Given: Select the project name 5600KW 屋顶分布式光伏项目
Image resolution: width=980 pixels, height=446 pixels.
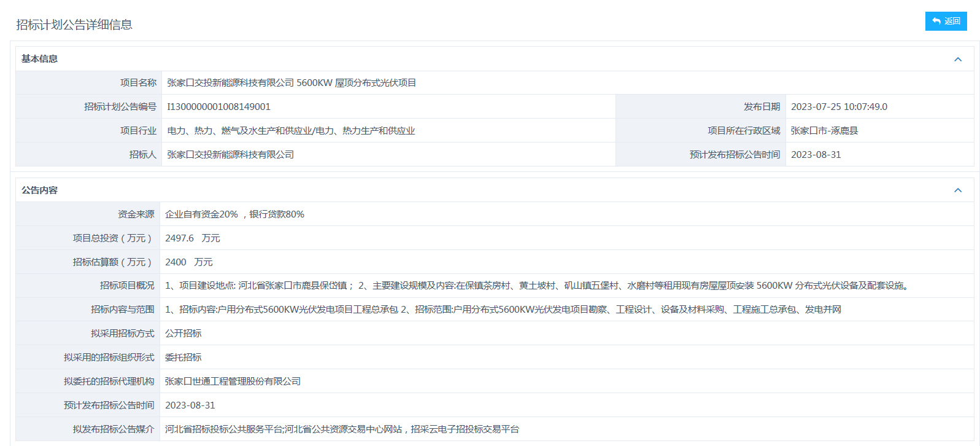Looking at the screenshot, I should [x=291, y=83].
